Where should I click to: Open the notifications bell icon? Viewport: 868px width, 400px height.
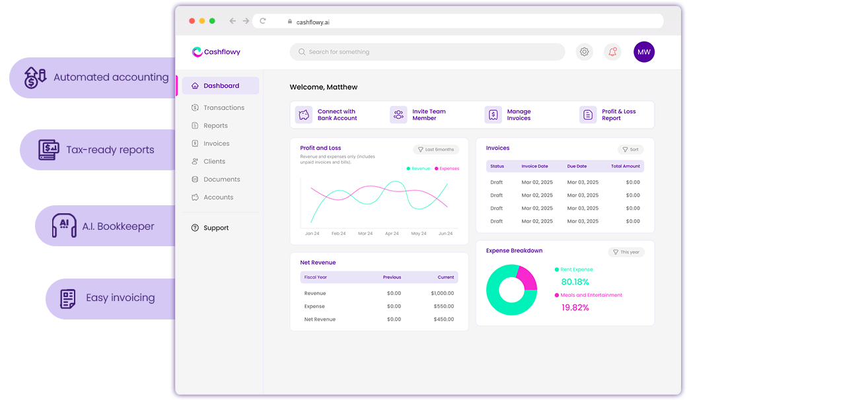click(x=612, y=52)
